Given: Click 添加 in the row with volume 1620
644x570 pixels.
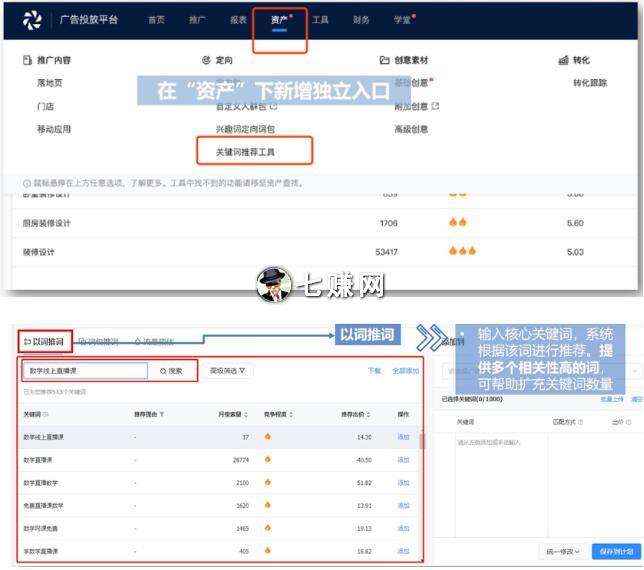Looking at the screenshot, I should pyautogui.click(x=404, y=506).
